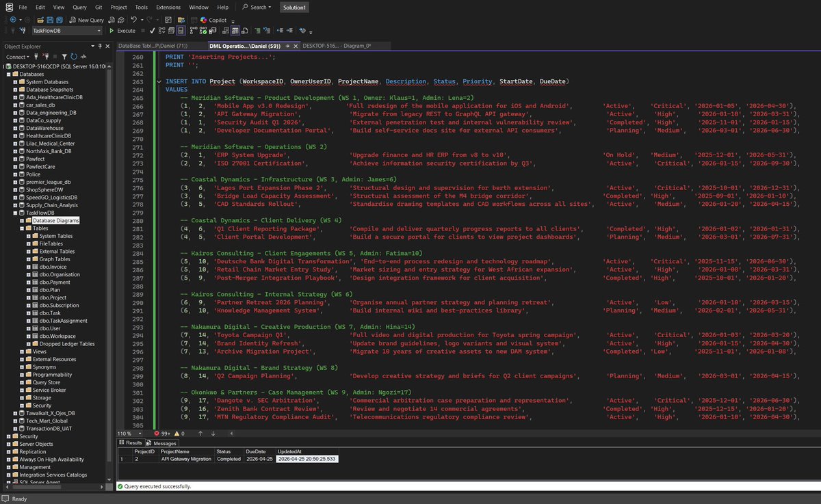Click the Filter funnel icon in Object Explorer

coord(64,57)
